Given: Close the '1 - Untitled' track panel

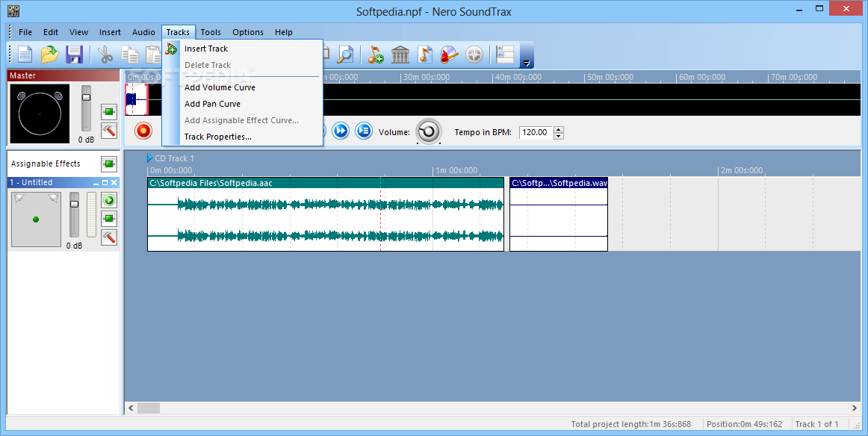Looking at the screenshot, I should click(114, 183).
